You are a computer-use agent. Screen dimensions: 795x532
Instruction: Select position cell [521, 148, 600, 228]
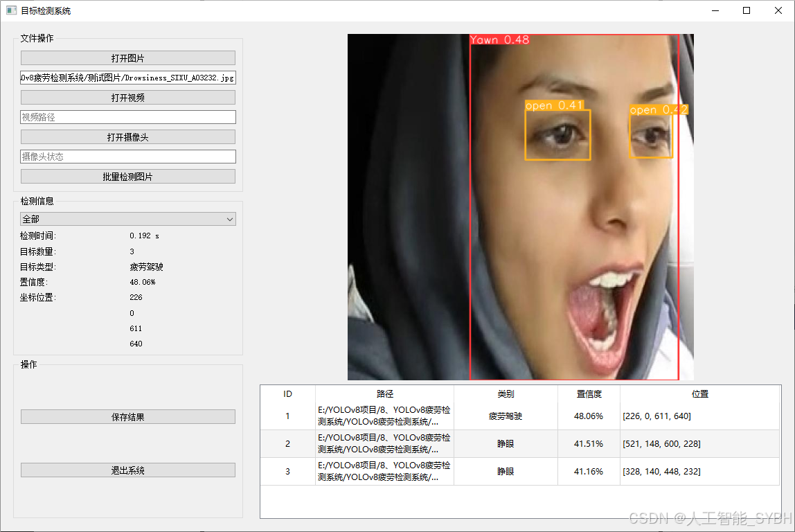tap(699, 444)
